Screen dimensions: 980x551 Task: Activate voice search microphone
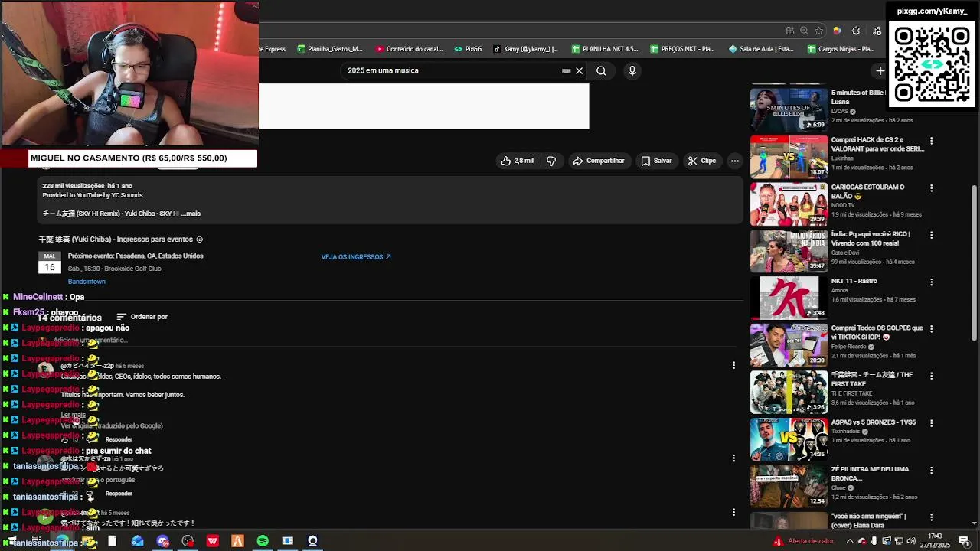[632, 70]
